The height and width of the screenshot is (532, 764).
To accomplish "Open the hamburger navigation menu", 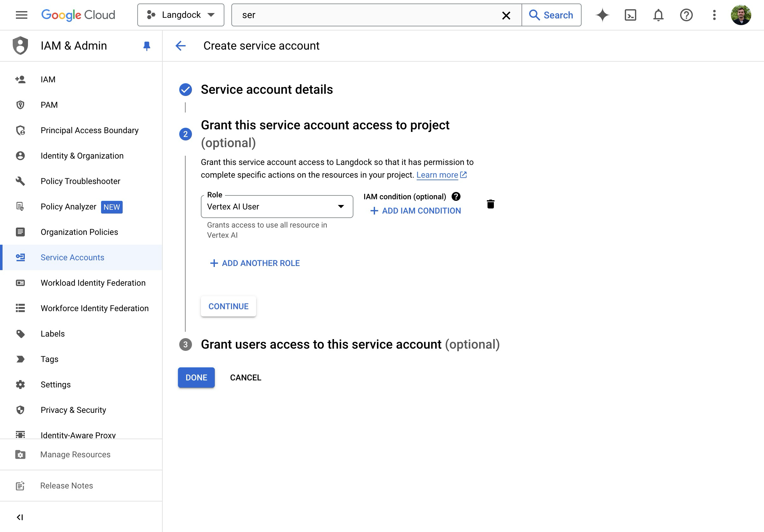I will (21, 15).
